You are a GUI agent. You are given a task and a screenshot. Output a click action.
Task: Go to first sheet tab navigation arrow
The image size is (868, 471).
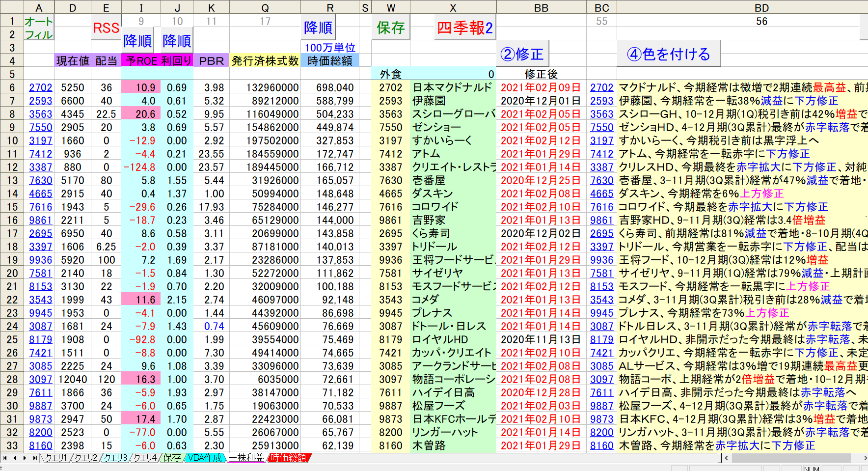coord(5,458)
